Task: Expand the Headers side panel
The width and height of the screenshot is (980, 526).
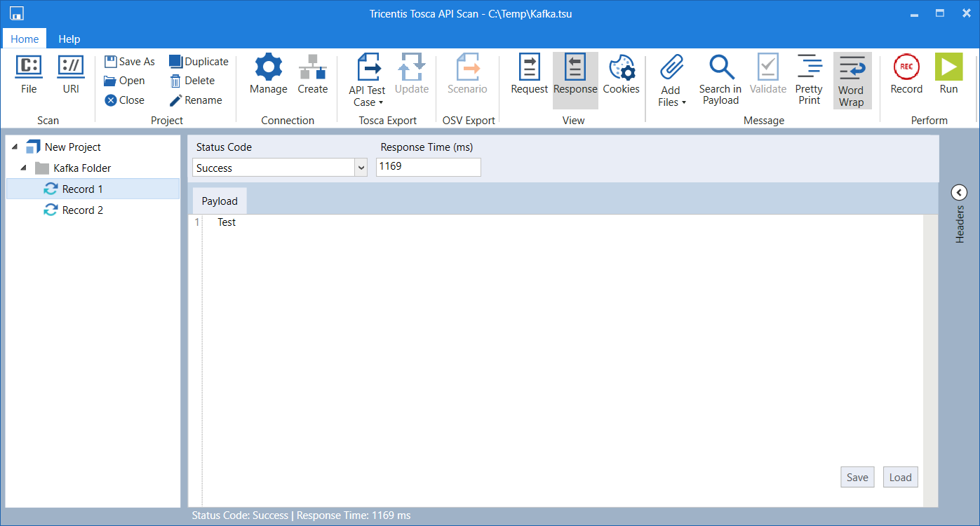Action: pos(959,193)
